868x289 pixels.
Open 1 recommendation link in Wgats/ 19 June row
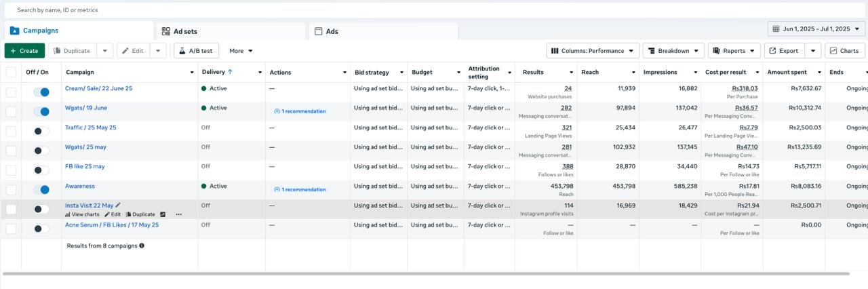[x=300, y=111]
